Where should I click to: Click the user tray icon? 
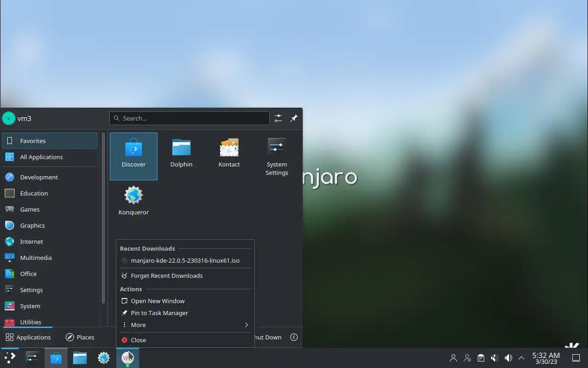pyautogui.click(x=453, y=358)
